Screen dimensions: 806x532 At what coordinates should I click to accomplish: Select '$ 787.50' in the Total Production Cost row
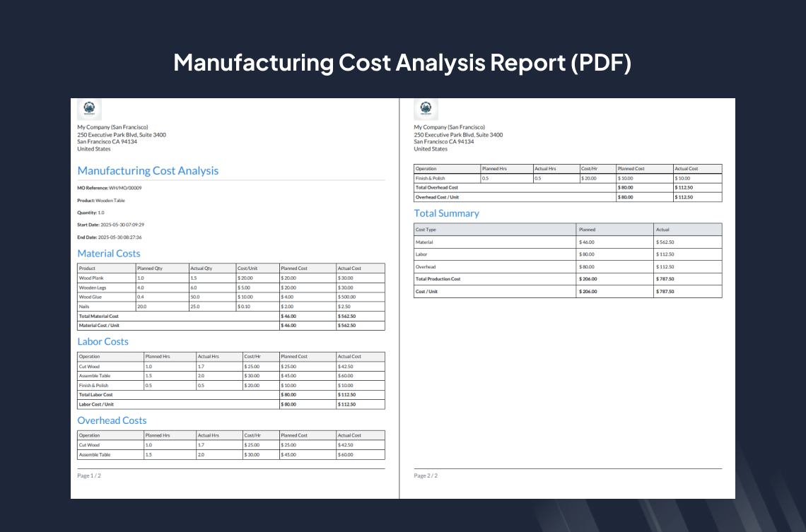point(665,279)
